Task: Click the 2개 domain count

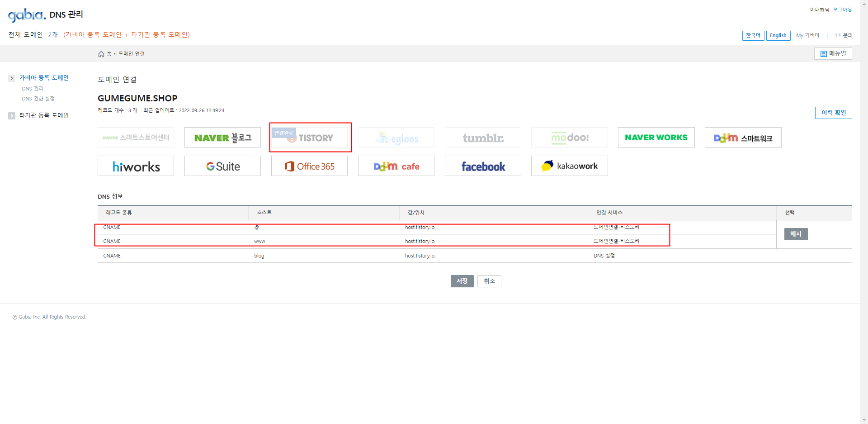Action: [53, 35]
